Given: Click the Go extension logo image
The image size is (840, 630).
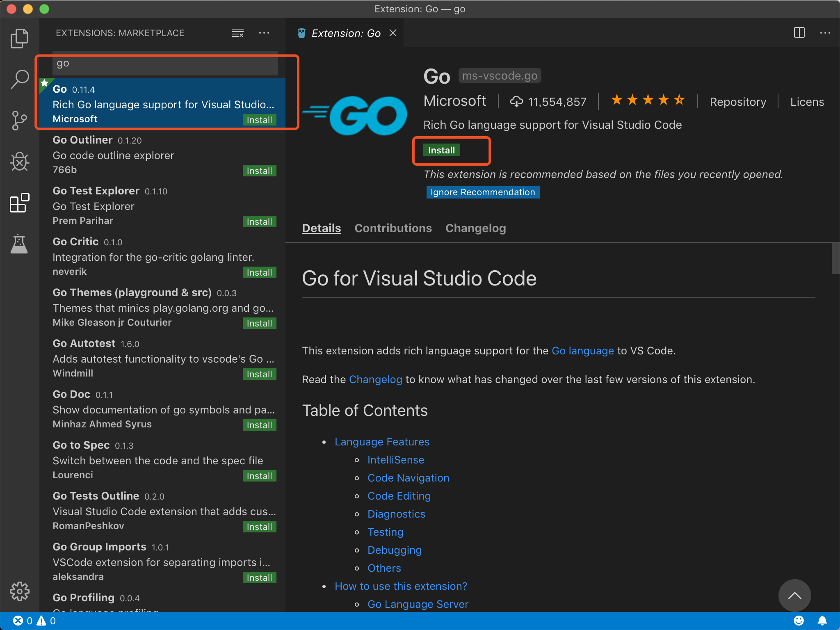Looking at the screenshot, I should pyautogui.click(x=355, y=115).
